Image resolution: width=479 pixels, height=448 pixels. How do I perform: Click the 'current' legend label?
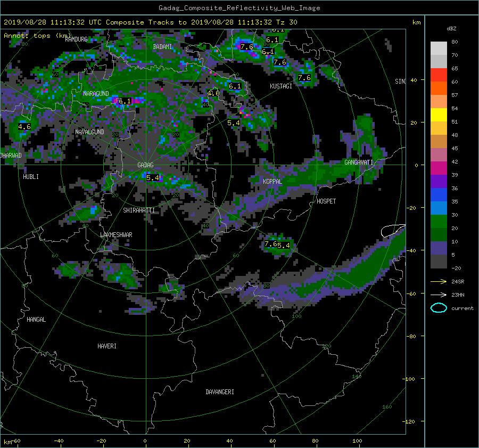pos(462,308)
